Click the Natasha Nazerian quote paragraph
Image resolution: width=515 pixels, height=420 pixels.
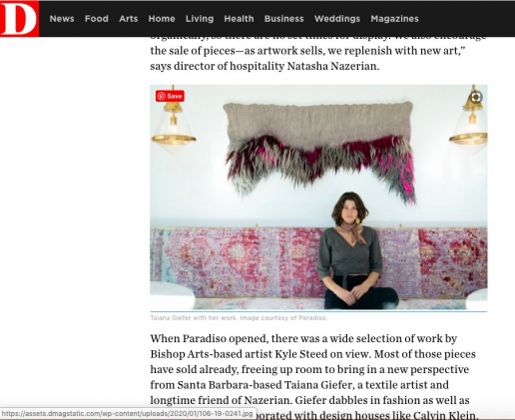tap(317, 55)
